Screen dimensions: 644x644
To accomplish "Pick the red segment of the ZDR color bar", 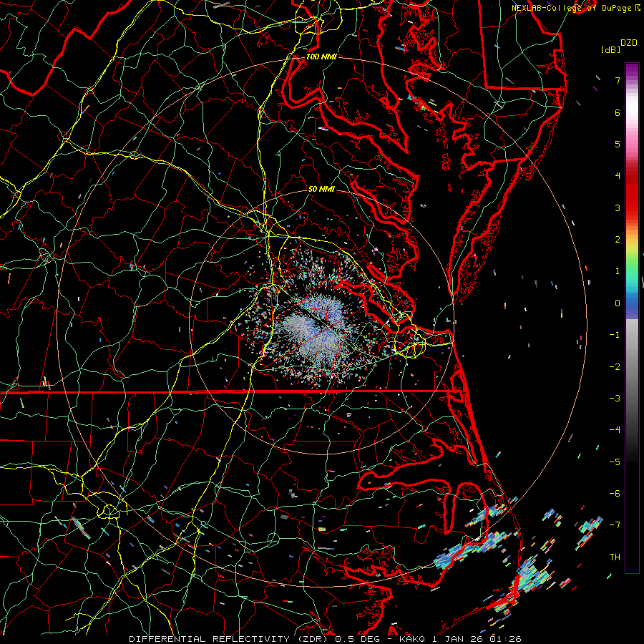I will tap(632, 197).
